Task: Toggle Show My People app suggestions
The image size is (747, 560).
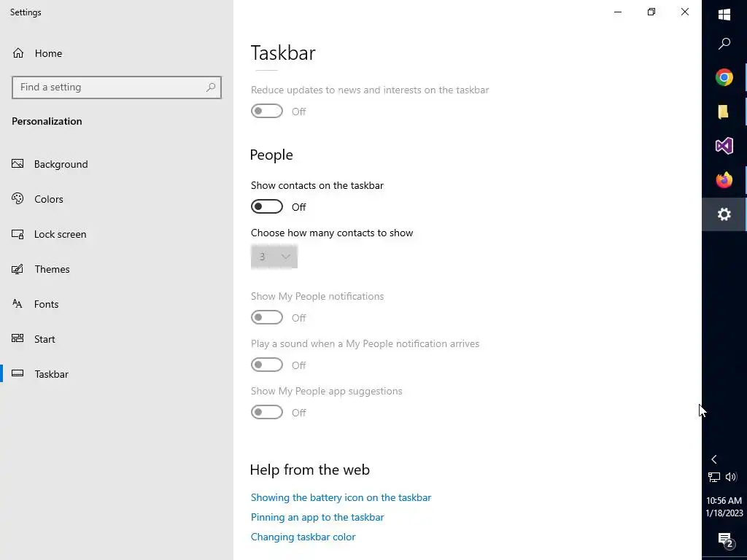Action: [x=267, y=413]
